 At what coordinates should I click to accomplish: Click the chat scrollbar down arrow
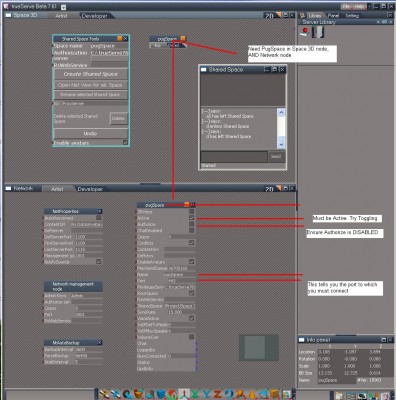click(x=281, y=144)
